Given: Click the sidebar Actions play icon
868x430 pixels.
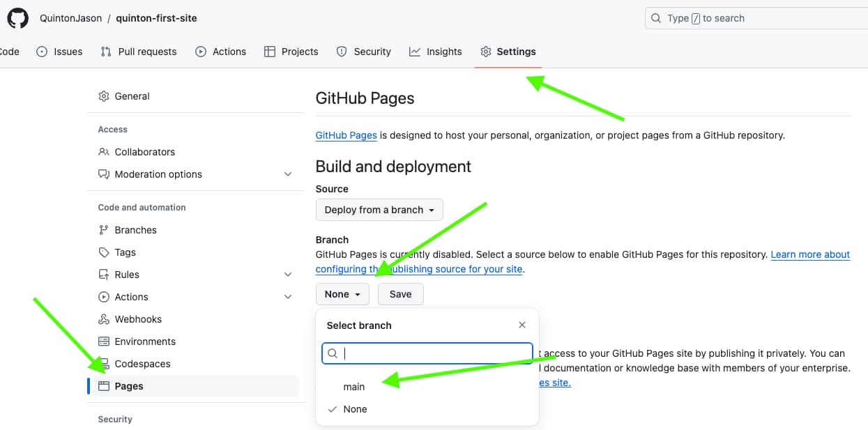Looking at the screenshot, I should 104,297.
